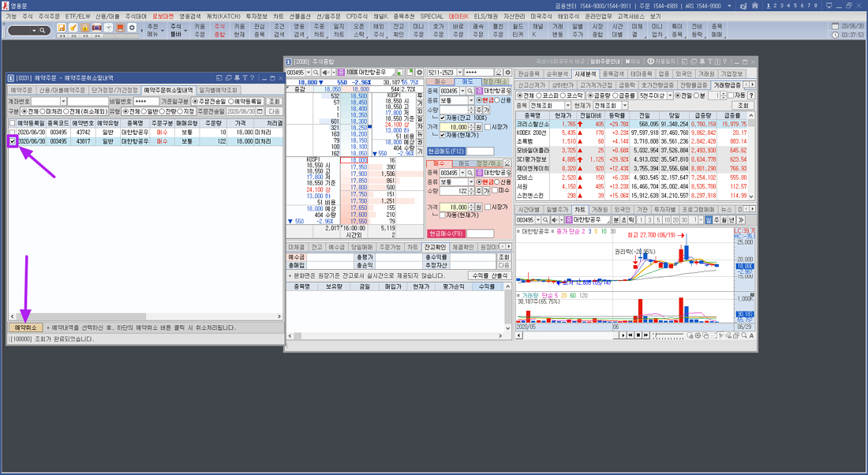868x475 pixels.
Task: Switch to 순위분석 tab in right panel
Action: coord(557,73)
